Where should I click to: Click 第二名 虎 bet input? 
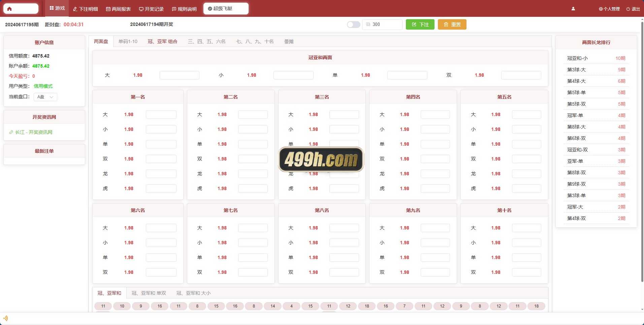pyautogui.click(x=253, y=188)
